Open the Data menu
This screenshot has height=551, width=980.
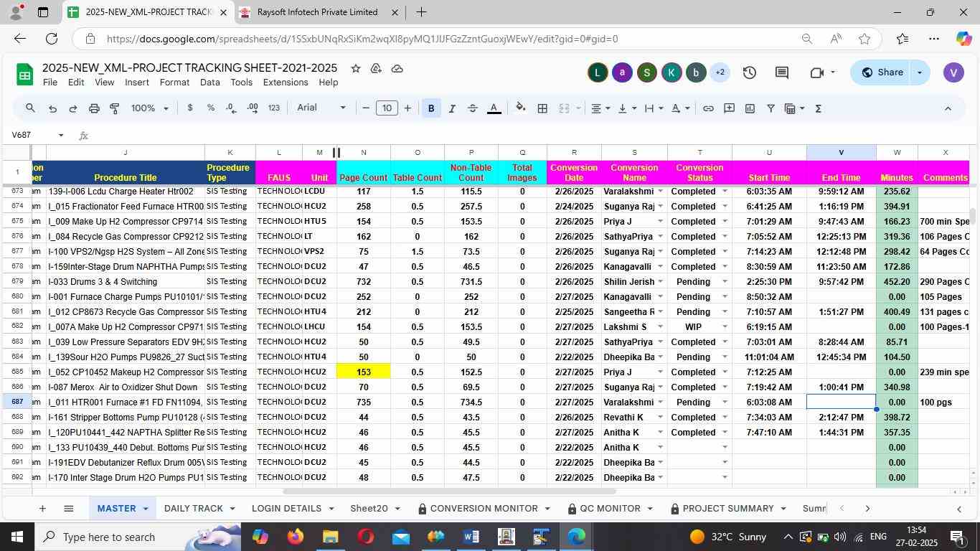coord(209,83)
